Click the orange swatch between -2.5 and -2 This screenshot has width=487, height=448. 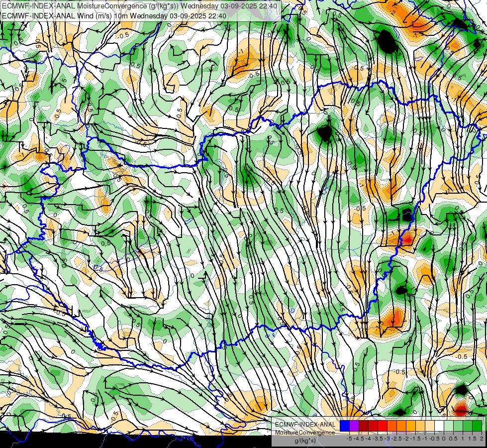[x=401, y=426]
